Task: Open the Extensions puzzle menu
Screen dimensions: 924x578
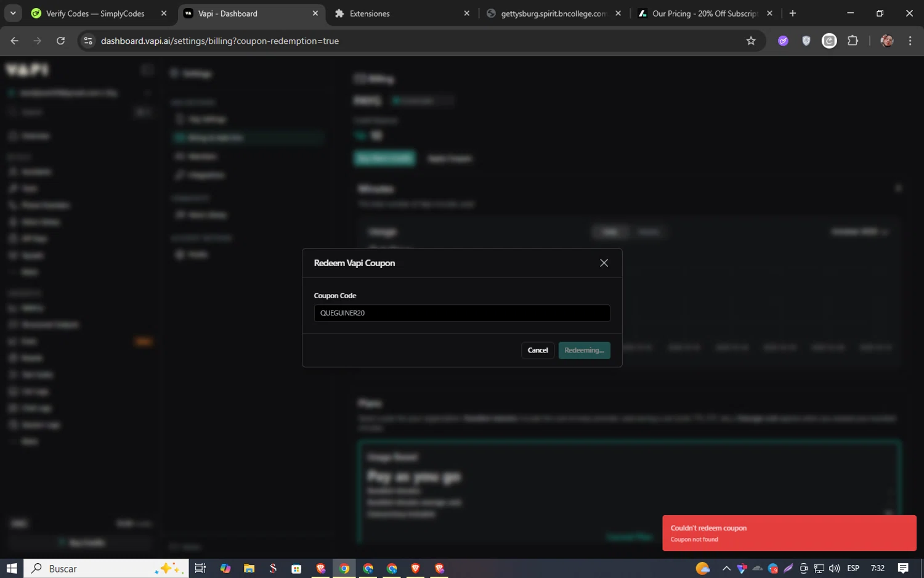Action: click(853, 41)
